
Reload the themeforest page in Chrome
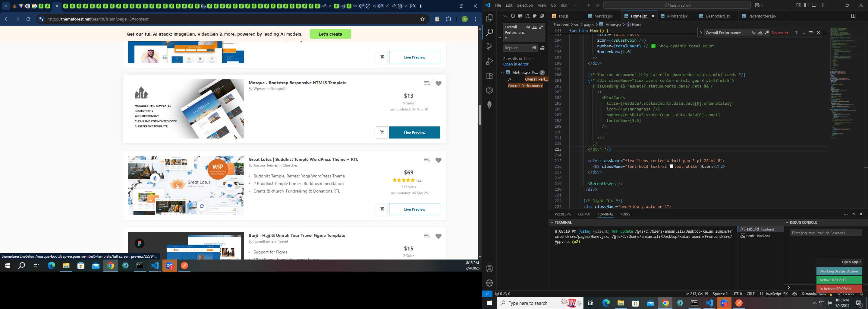coord(28,19)
